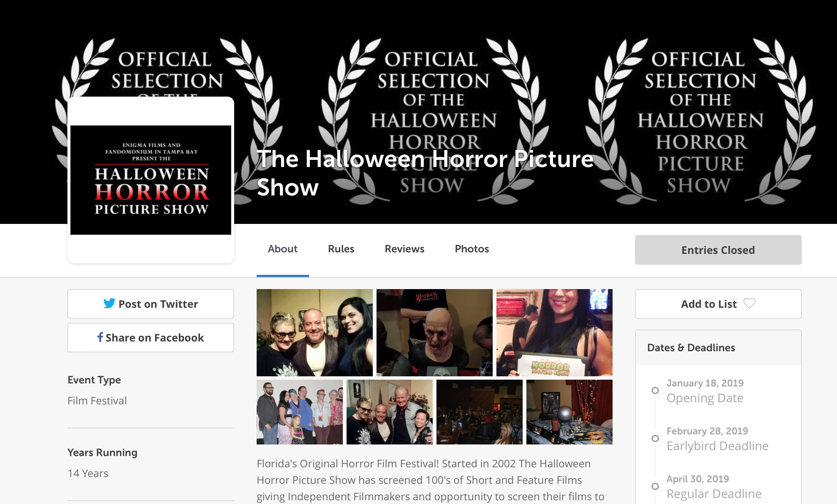Click the 'Years Running' label
The width and height of the screenshot is (837, 504).
coord(102,452)
